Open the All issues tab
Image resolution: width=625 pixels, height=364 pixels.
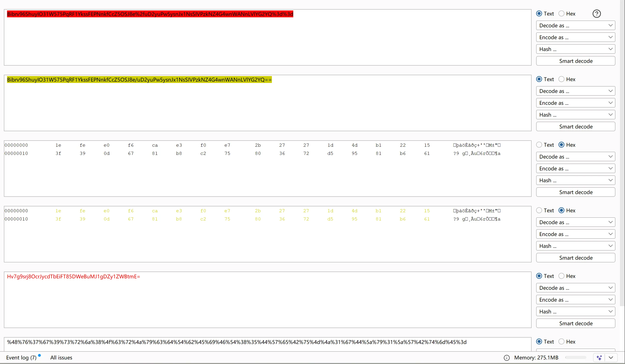pos(61,358)
